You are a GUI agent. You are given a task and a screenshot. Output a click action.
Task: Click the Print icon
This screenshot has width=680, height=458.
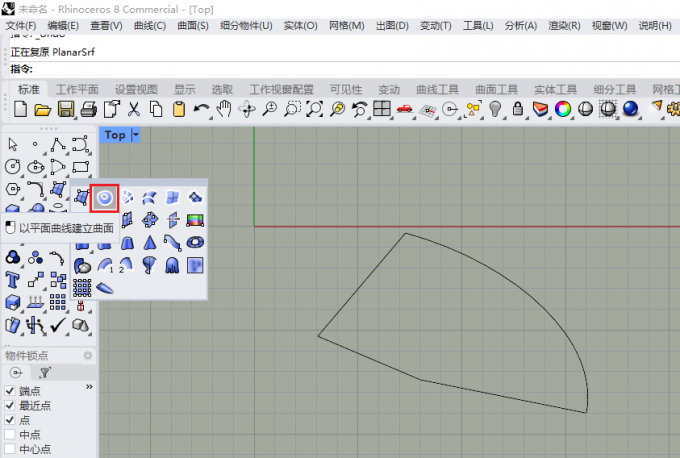point(88,109)
